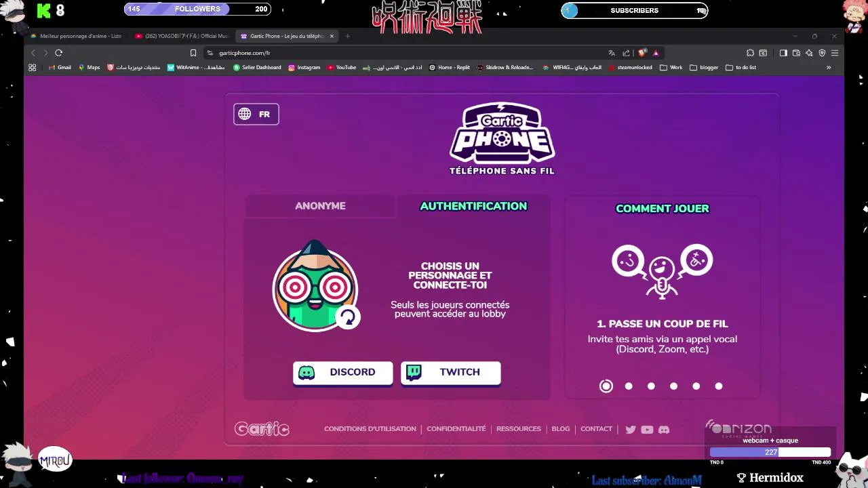Open a new browser tab with plus
The width and height of the screenshot is (868, 488).
(347, 36)
